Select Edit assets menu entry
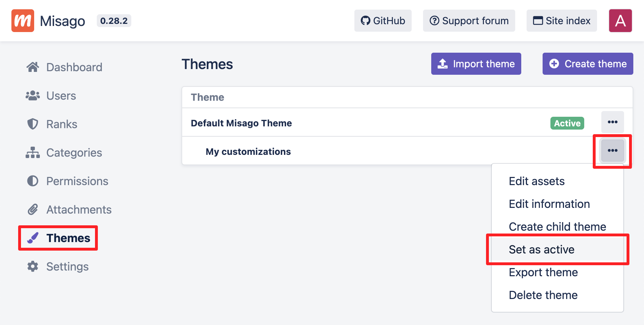 (x=537, y=181)
